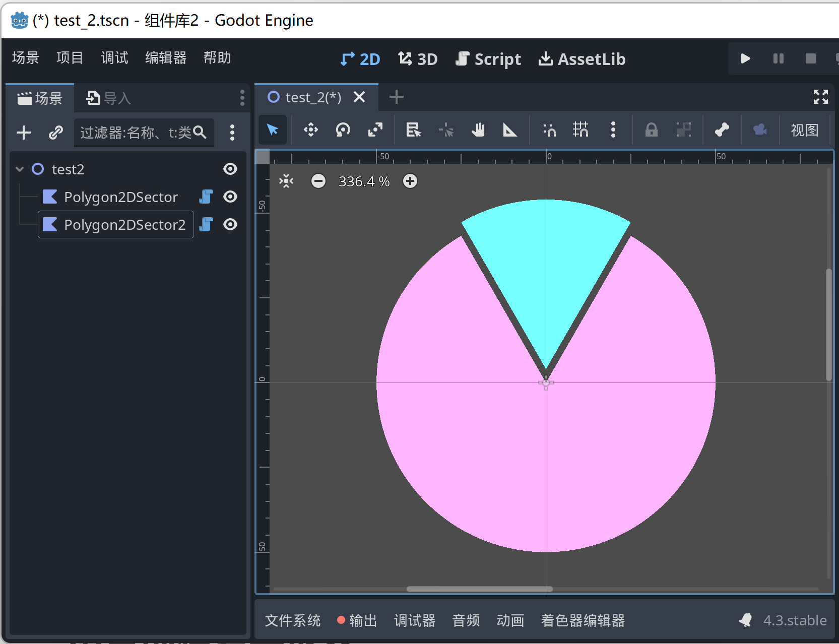Image resolution: width=839 pixels, height=644 pixels.
Task: Toggle grid snapping icon
Action: coord(580,130)
